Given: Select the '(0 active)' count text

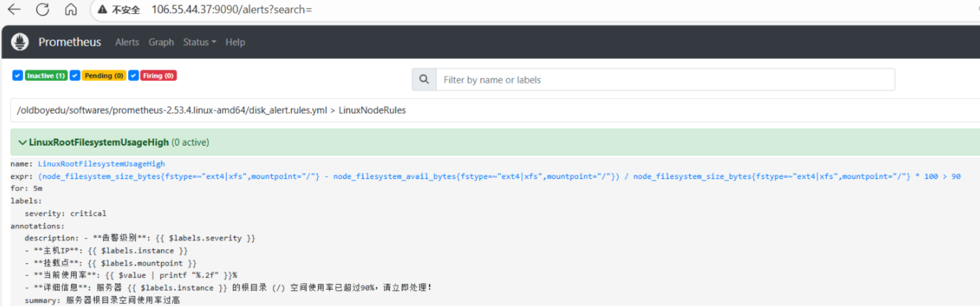Looking at the screenshot, I should point(190,142).
